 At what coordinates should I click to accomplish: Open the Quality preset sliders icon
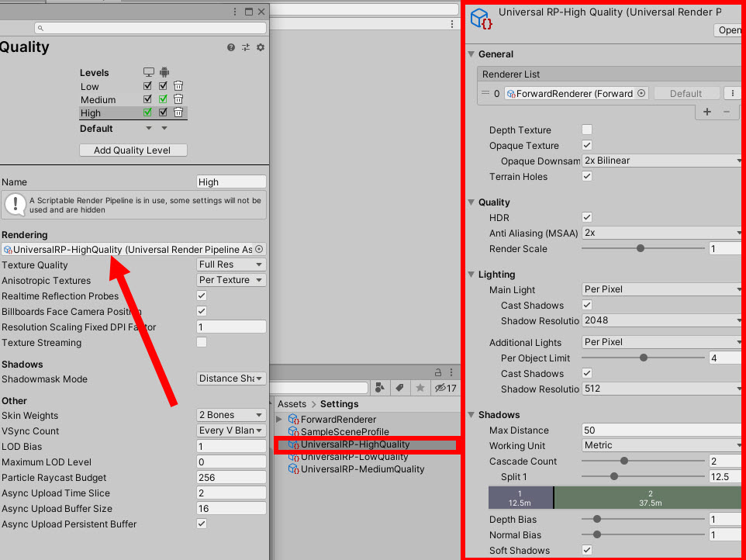point(246,47)
